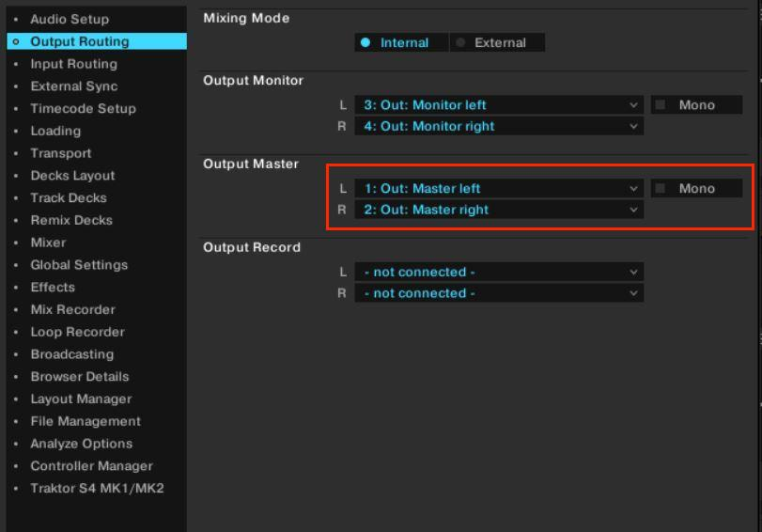Open Output Master right channel dropdown
Screen dimensions: 762x532
point(499,210)
